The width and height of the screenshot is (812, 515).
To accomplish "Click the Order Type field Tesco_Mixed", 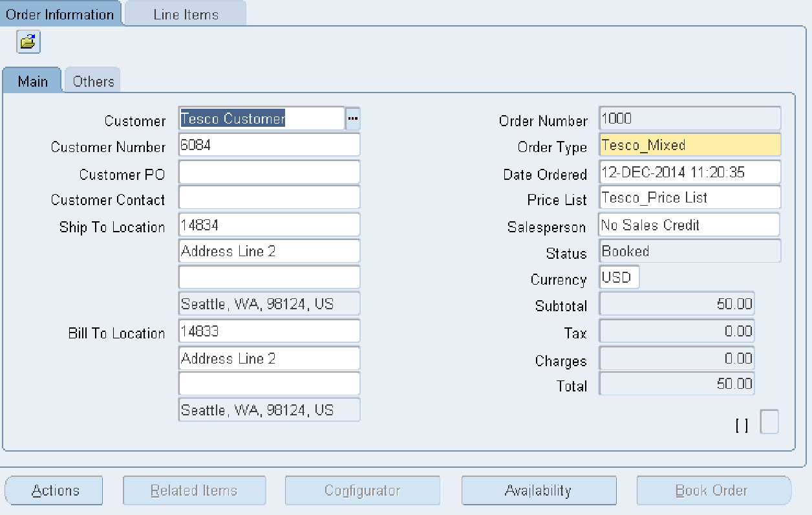I will [x=690, y=145].
